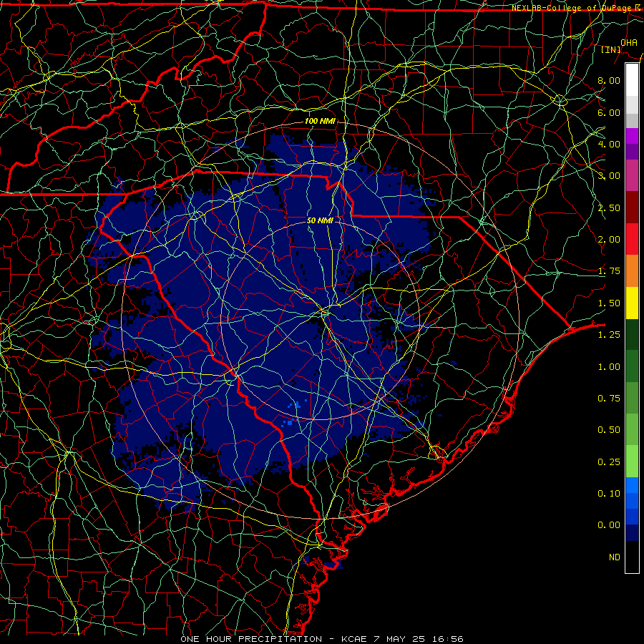Click the 1.25 legend value label
This screenshot has height=644, width=644.
coord(609,335)
